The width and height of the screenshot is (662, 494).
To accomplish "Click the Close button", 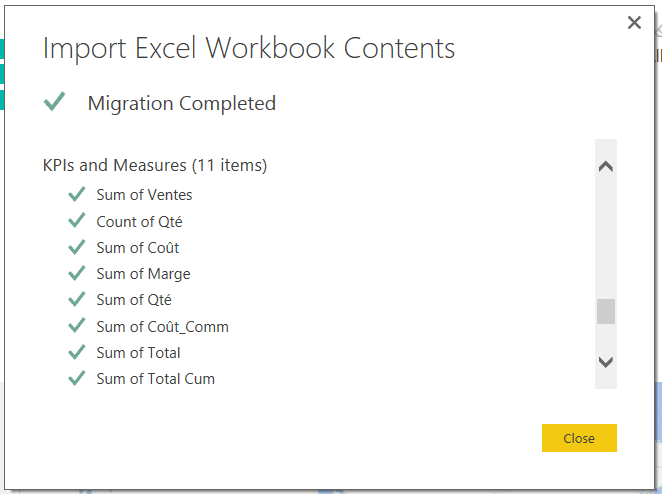I will point(579,438).
